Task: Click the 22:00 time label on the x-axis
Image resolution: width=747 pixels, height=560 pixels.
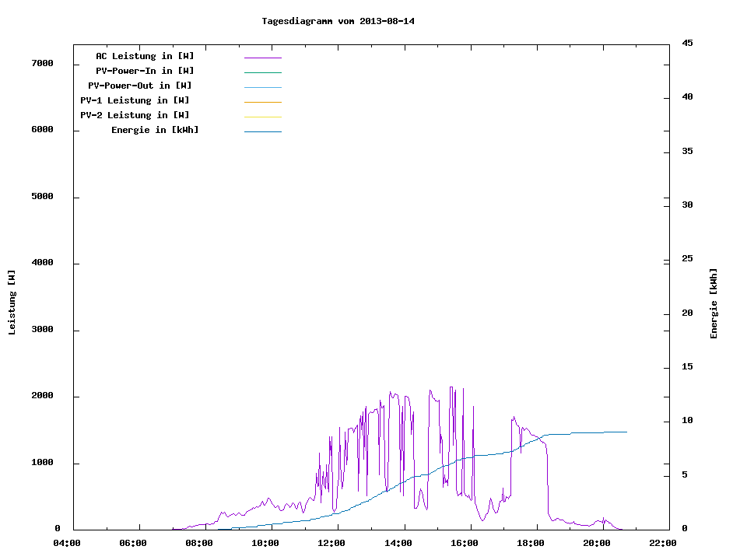Action: 662,543
